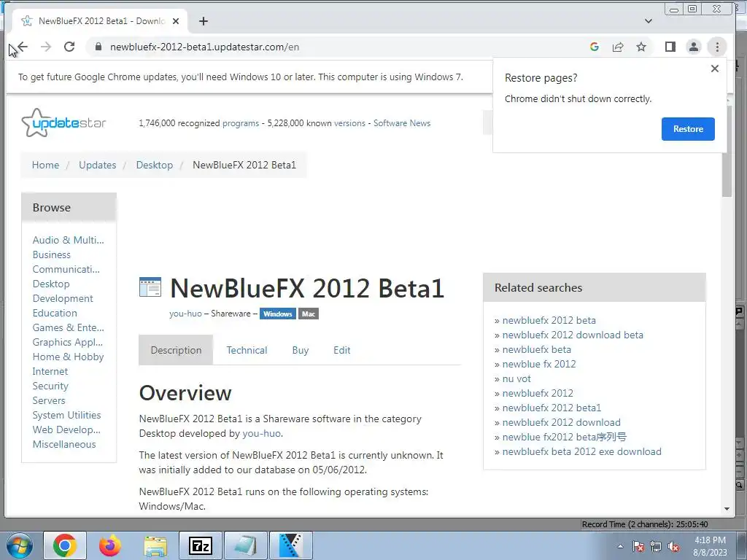The width and height of the screenshot is (747, 560).
Task: Browse the Servers category
Action: 49,400
